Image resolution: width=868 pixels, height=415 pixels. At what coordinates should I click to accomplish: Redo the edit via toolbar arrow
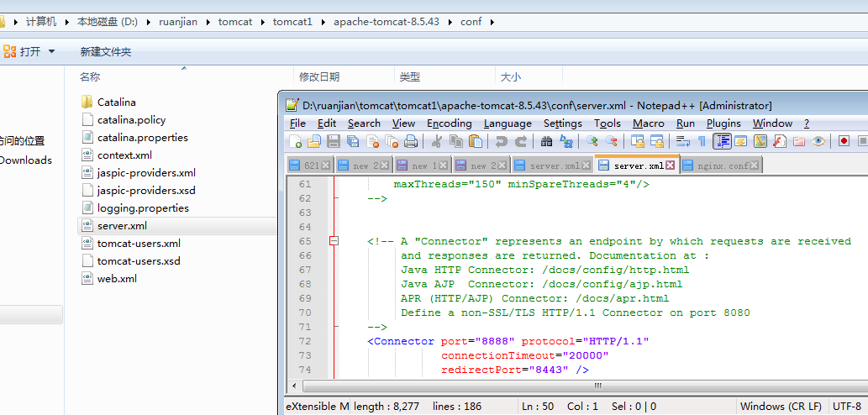pos(520,141)
